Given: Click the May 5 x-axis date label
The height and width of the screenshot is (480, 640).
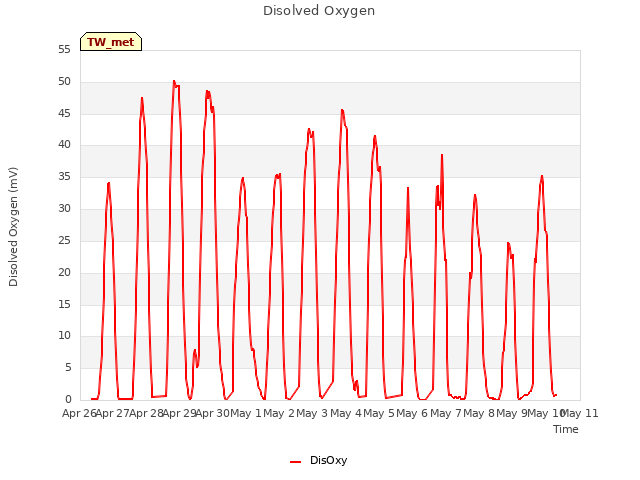Looking at the screenshot, I should click(379, 413).
